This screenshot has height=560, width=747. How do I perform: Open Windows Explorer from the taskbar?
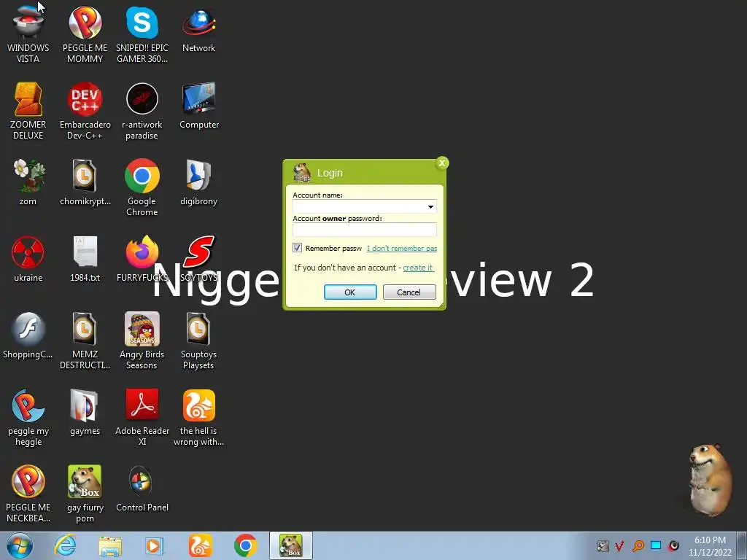tap(110, 546)
